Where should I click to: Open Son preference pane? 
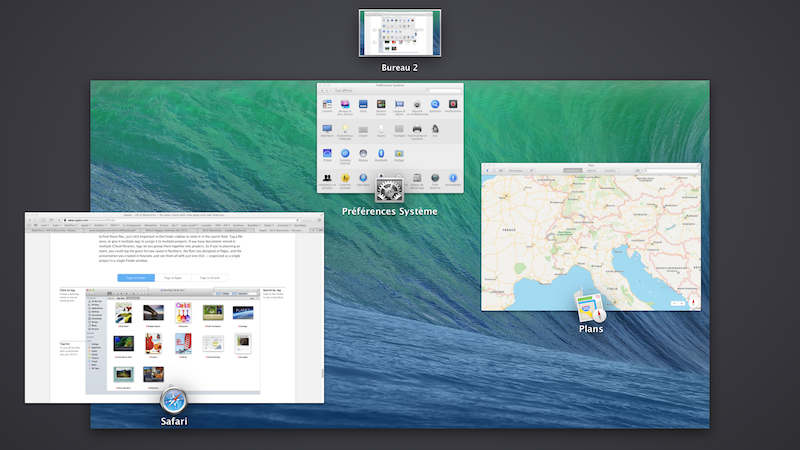(435, 131)
